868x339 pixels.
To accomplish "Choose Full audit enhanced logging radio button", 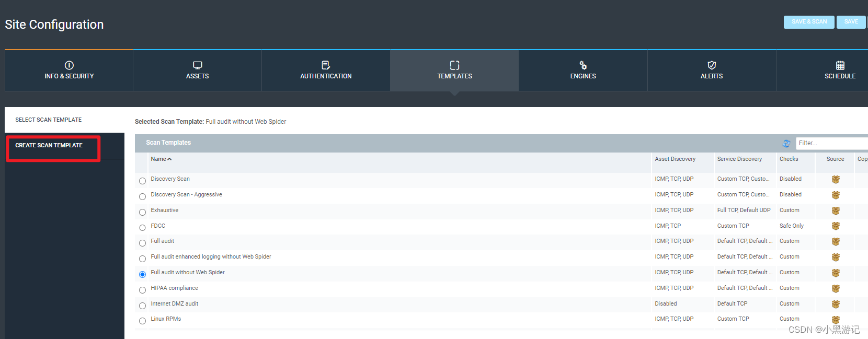I will pos(142,259).
